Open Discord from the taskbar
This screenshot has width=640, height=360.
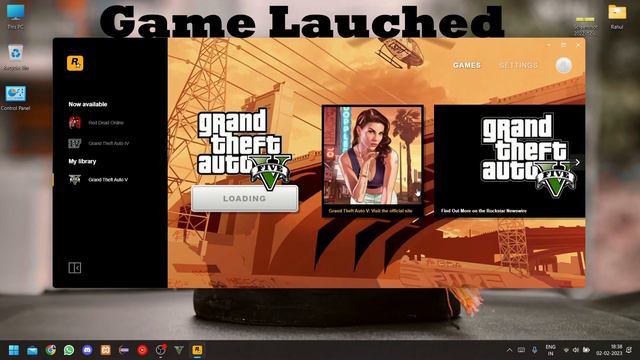87,350
